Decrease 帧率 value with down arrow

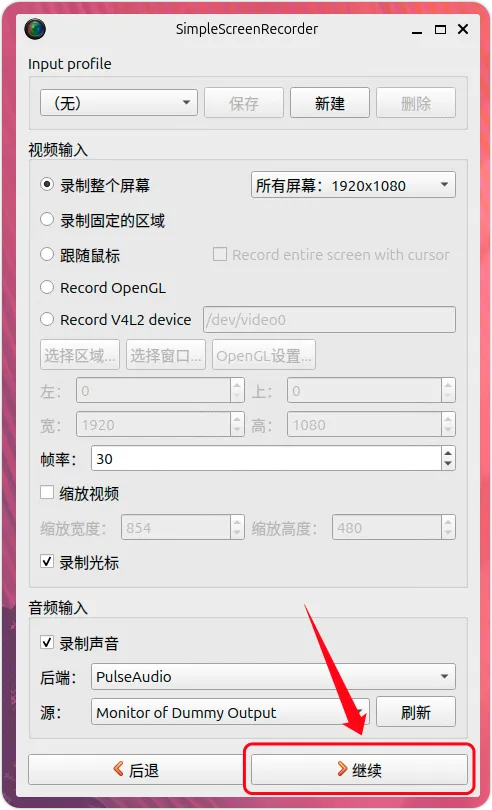point(448,464)
